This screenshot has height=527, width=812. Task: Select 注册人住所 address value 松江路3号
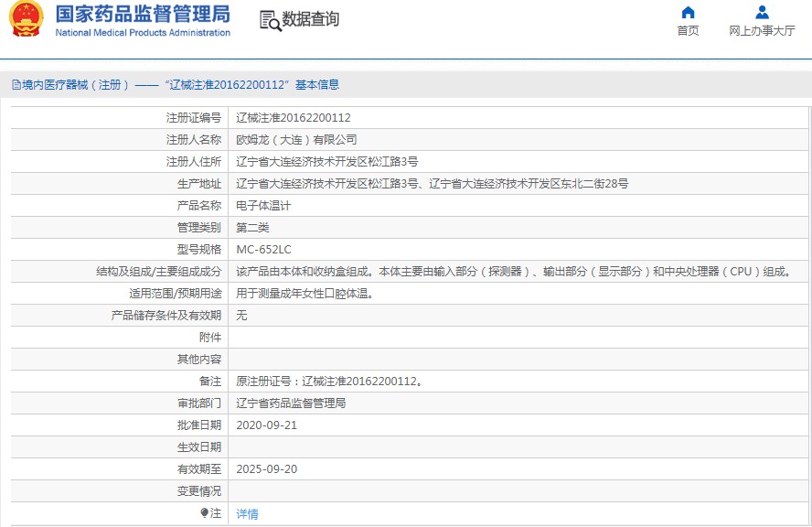pyautogui.click(x=326, y=162)
